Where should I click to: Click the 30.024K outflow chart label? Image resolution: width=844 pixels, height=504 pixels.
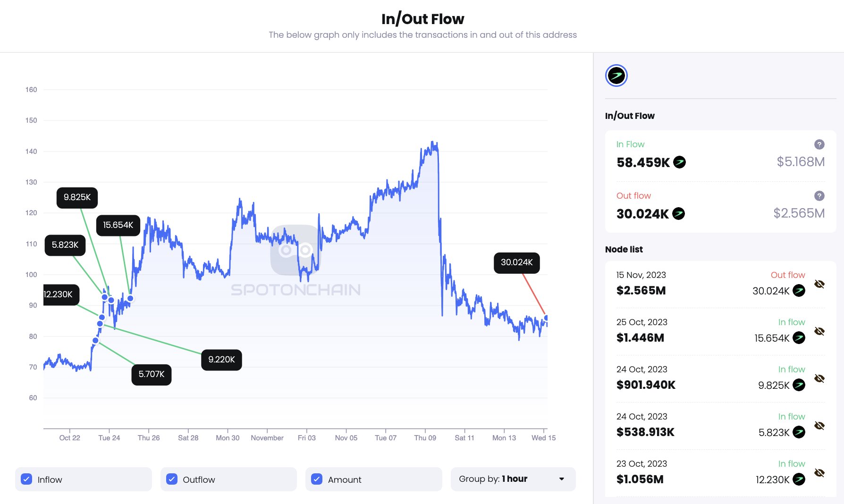516,262
